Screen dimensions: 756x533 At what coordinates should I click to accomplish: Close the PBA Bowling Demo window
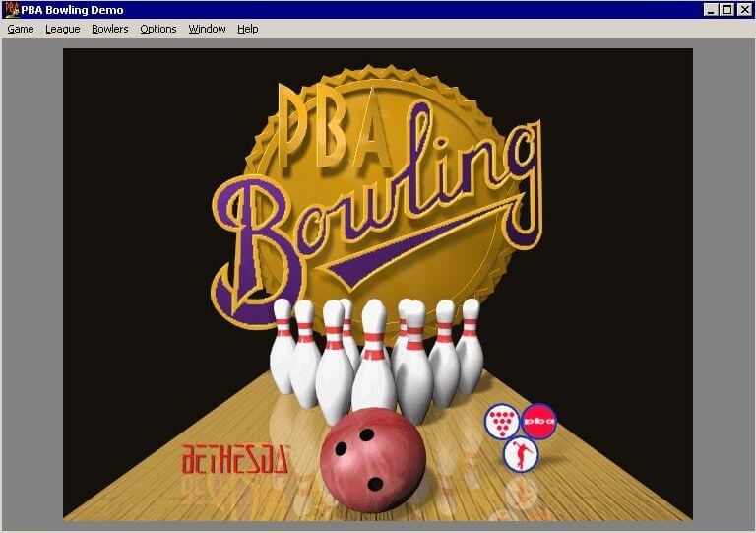point(744,10)
